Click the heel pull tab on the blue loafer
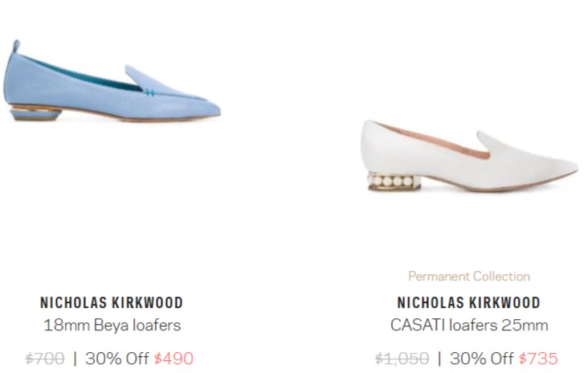The image size is (588, 373). click(x=16, y=47)
